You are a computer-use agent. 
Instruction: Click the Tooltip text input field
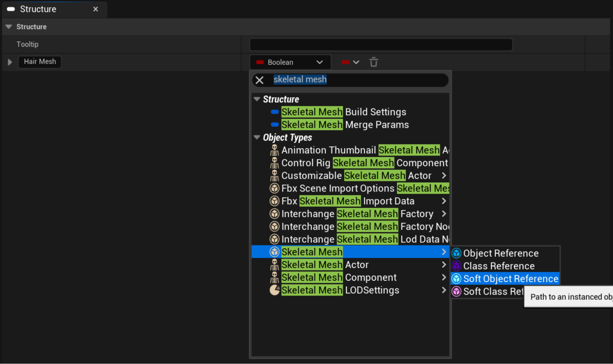pyautogui.click(x=381, y=44)
